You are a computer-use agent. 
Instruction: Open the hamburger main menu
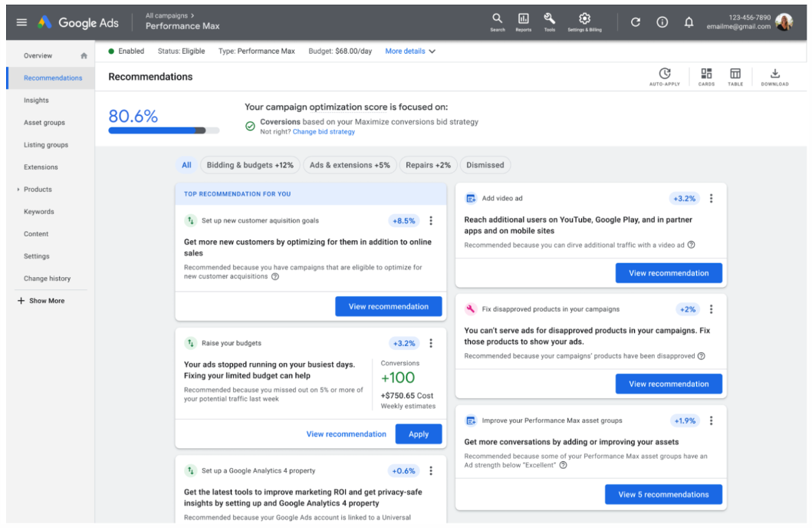(21, 23)
